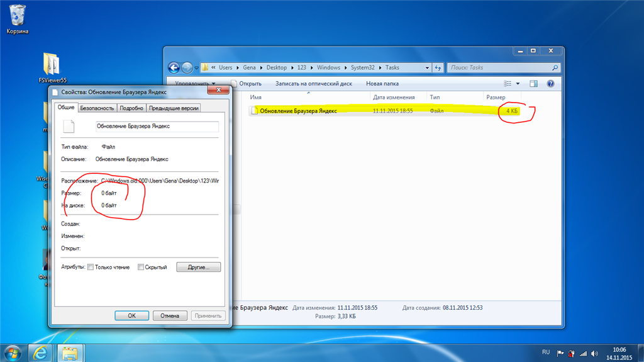Open the FSViewer55 folder on desktop
Screen dimensions: 644x362
point(52,67)
